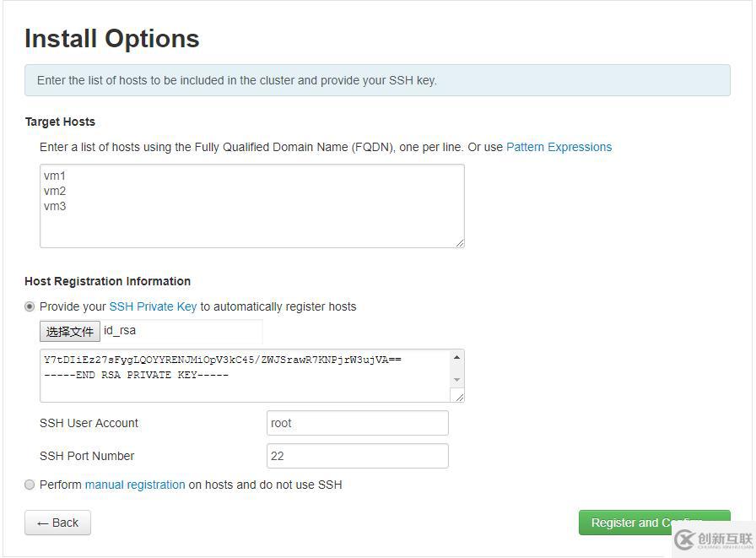Focus the Target Hosts textarea listing vm1
This screenshot has height=558, width=756.
coord(252,206)
